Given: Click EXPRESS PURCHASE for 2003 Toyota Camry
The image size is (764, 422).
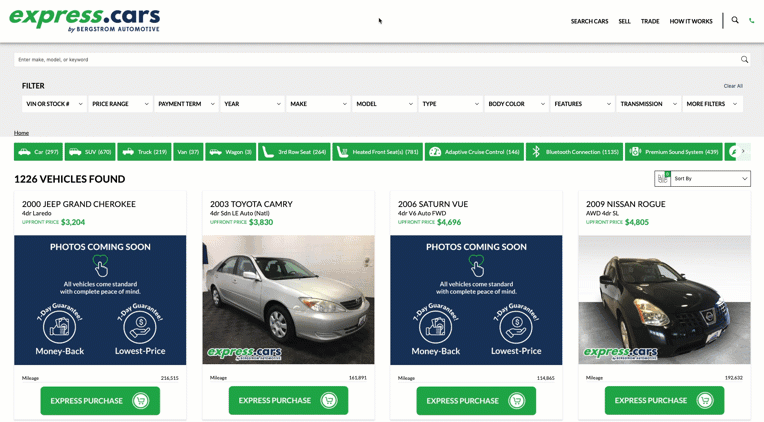Looking at the screenshot, I should (x=288, y=401).
